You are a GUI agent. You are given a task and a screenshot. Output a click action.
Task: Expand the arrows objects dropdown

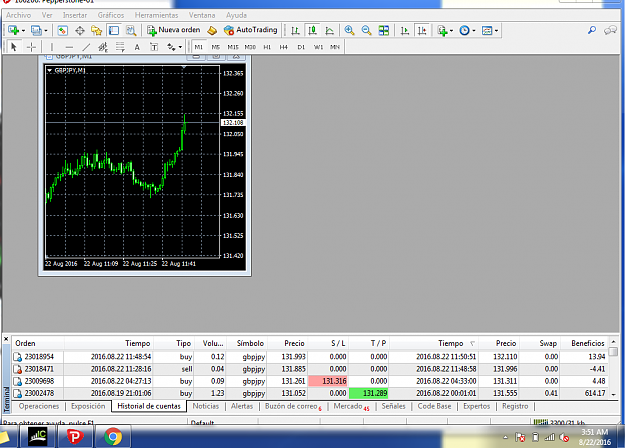click(180, 47)
